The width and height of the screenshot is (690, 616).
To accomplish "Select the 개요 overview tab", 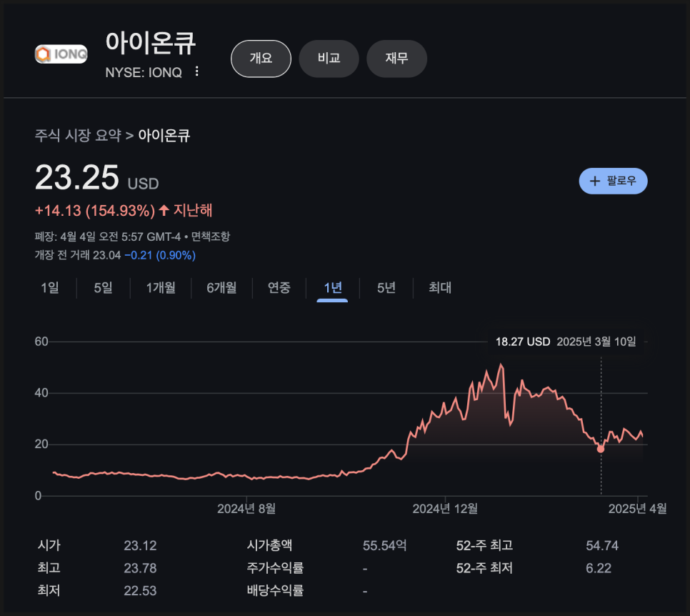I will tap(261, 59).
